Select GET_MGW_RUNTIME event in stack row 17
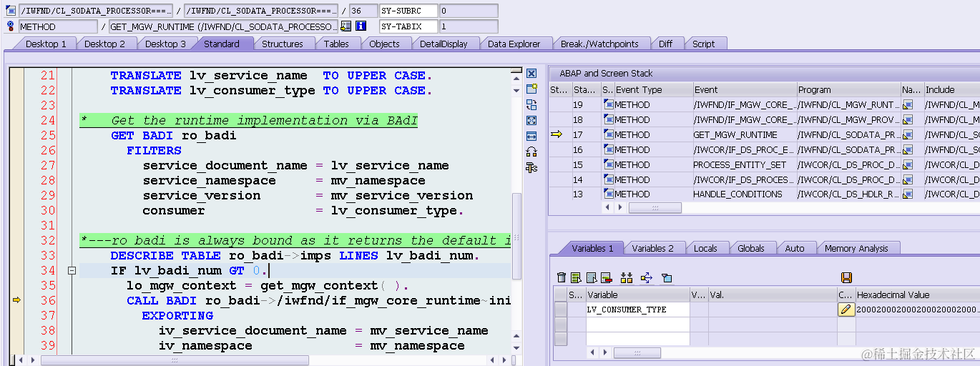This screenshot has width=980, height=366. (745, 134)
